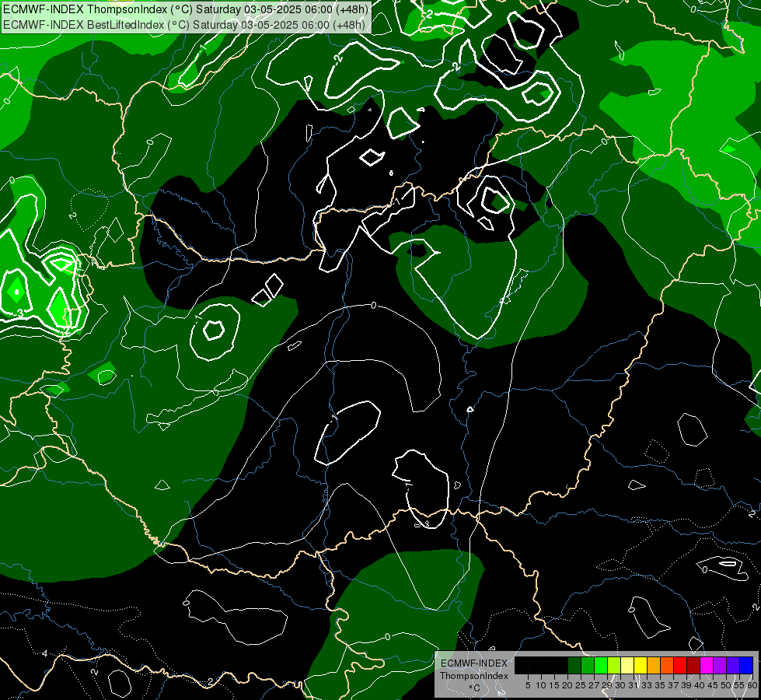Image resolution: width=761 pixels, height=700 pixels.
Task: Click the legend tick value '15'
Action: tap(554, 685)
